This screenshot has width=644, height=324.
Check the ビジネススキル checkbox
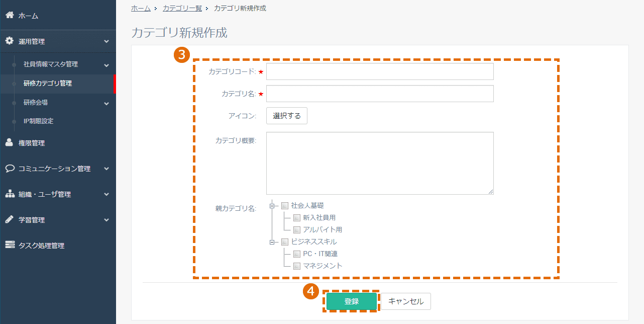285,241
